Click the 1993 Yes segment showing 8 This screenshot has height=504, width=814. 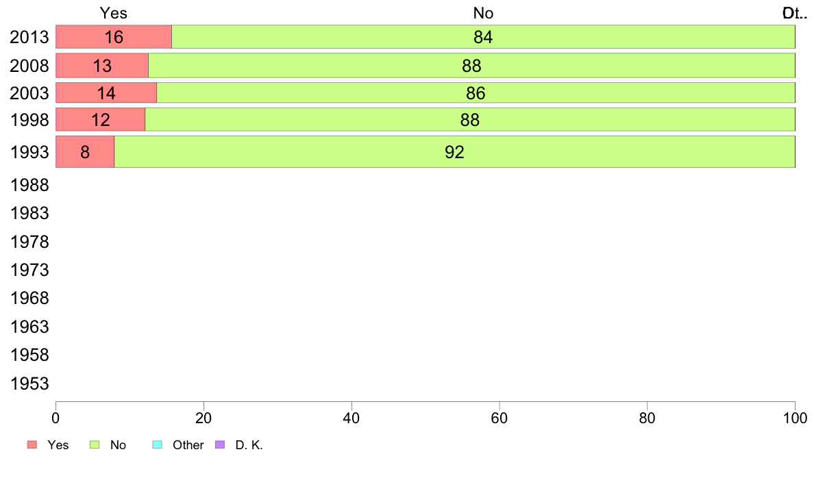pos(85,151)
